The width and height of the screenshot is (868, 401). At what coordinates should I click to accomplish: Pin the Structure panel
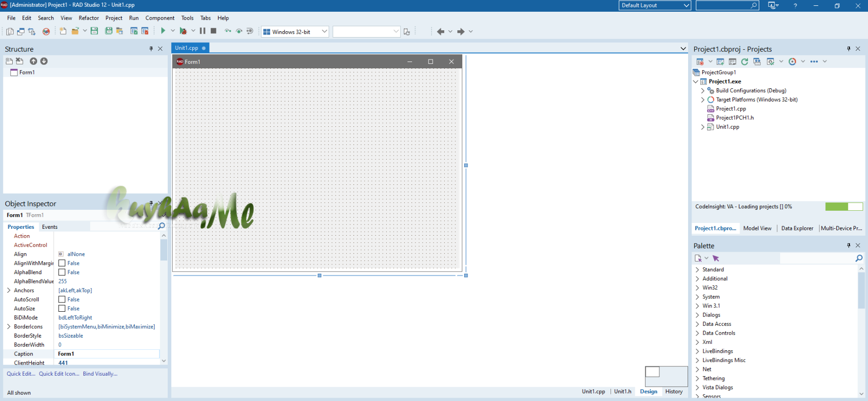point(151,49)
